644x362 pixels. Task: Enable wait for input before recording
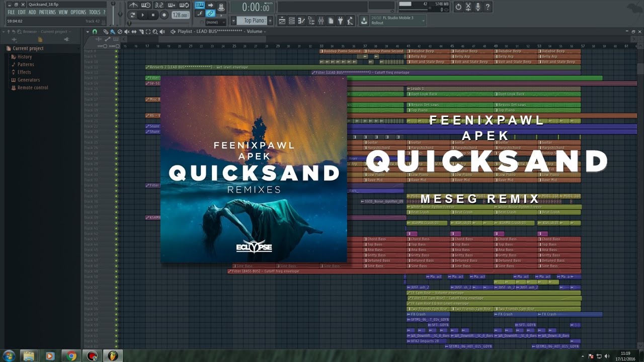[146, 6]
